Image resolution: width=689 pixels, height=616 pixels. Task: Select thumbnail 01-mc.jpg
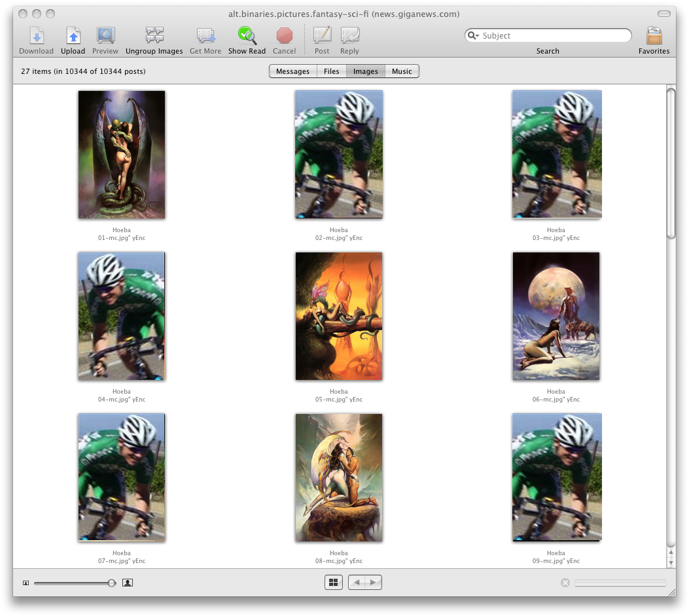122,154
